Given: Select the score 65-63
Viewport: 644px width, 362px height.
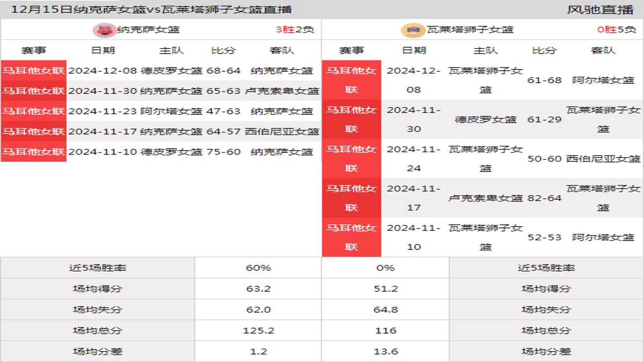Looking at the screenshot, I should (x=224, y=91).
